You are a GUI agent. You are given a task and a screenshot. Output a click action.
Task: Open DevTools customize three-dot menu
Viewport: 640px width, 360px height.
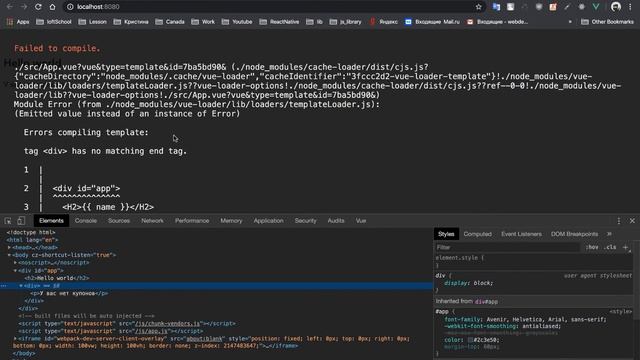pos(619,221)
